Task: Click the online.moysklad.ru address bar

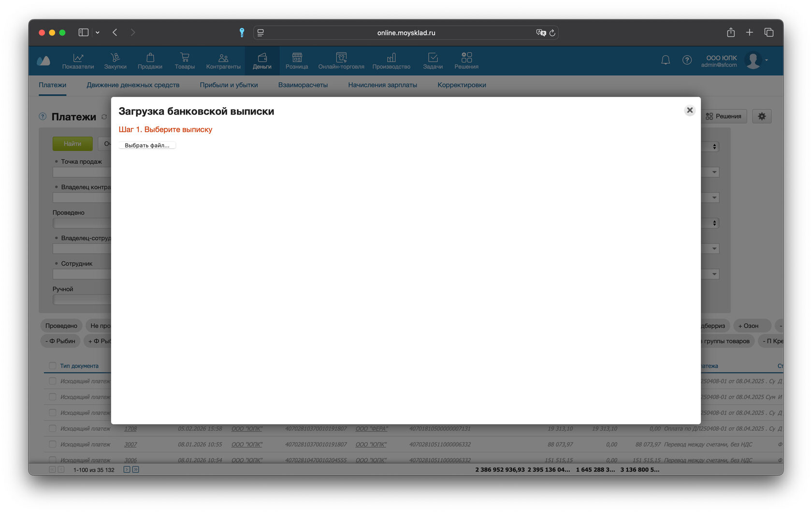Action: pyautogui.click(x=406, y=33)
